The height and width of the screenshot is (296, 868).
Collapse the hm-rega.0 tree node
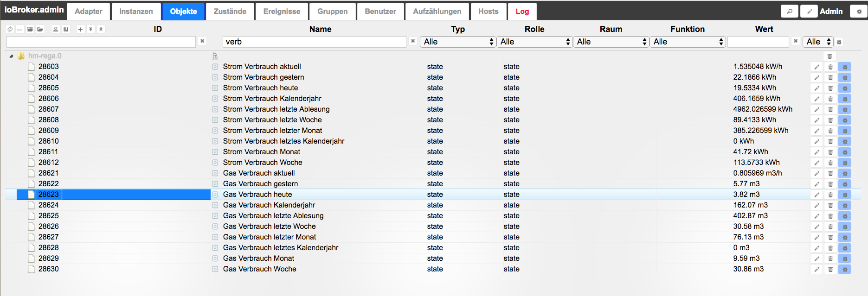(11, 56)
